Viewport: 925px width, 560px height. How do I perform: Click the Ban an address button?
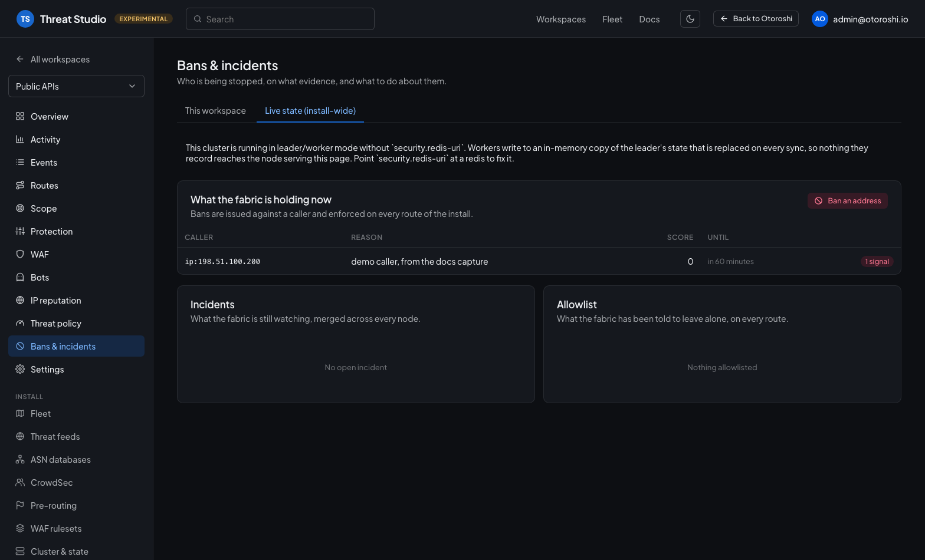pyautogui.click(x=848, y=200)
